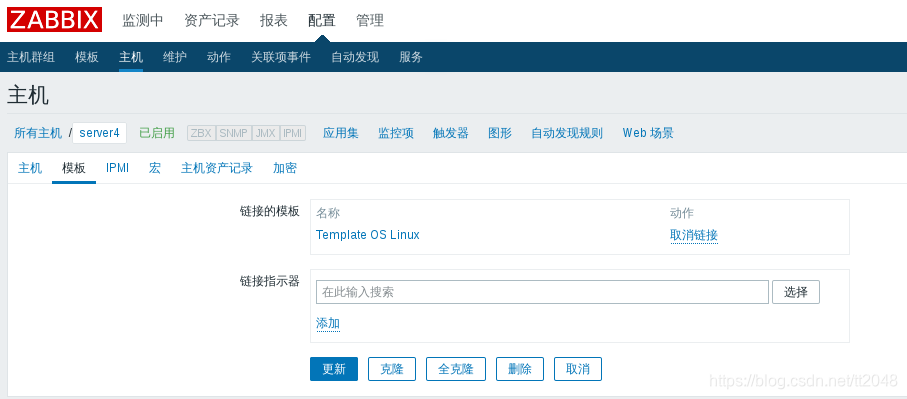Unlink Template OS Linux via 取消链接
907x399 pixels.
tap(694, 235)
